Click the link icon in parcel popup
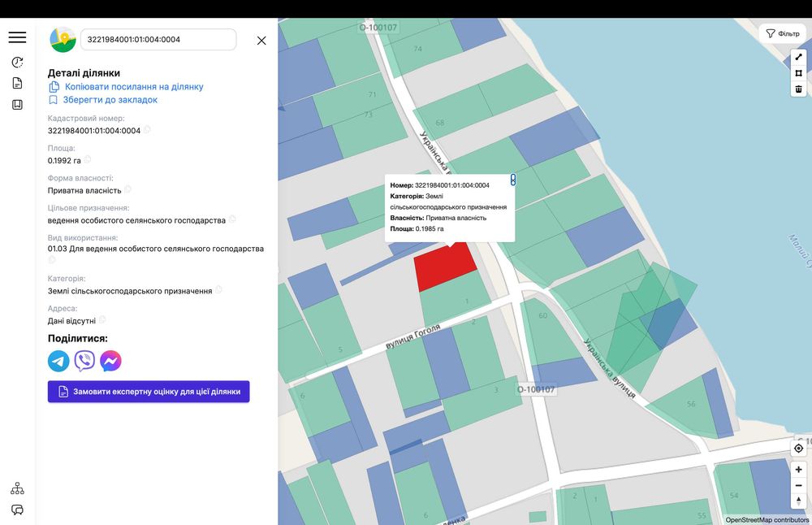The width and height of the screenshot is (812, 525). pyautogui.click(x=512, y=180)
